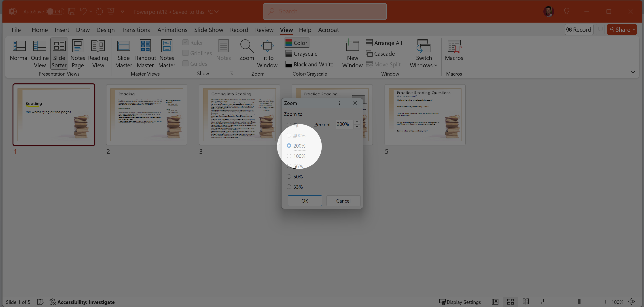
Task: Open the Slide Master view
Action: 123,54
